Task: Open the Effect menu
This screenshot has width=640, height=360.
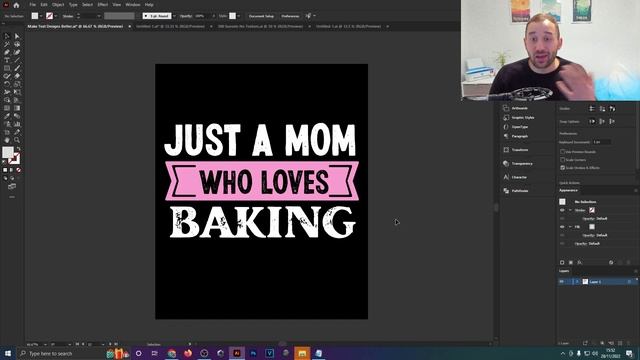Action: tap(102, 5)
